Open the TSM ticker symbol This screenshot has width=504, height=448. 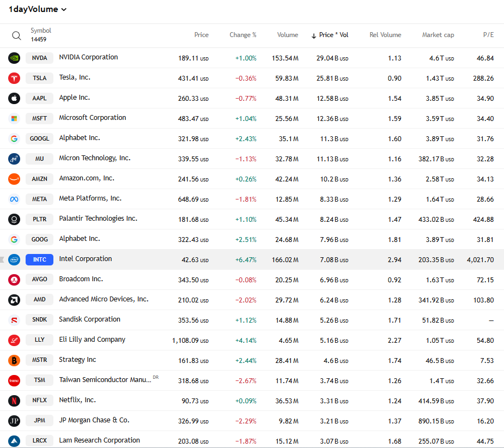pyautogui.click(x=40, y=380)
